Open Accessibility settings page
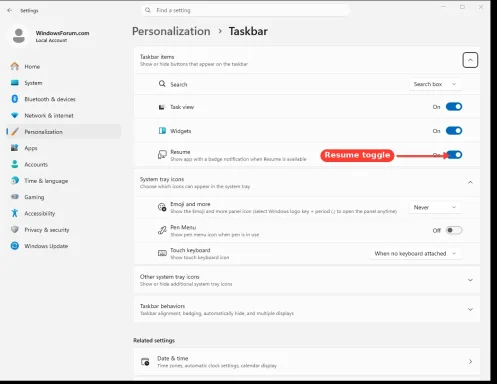Image resolution: width=497 pixels, height=384 pixels. point(63,213)
